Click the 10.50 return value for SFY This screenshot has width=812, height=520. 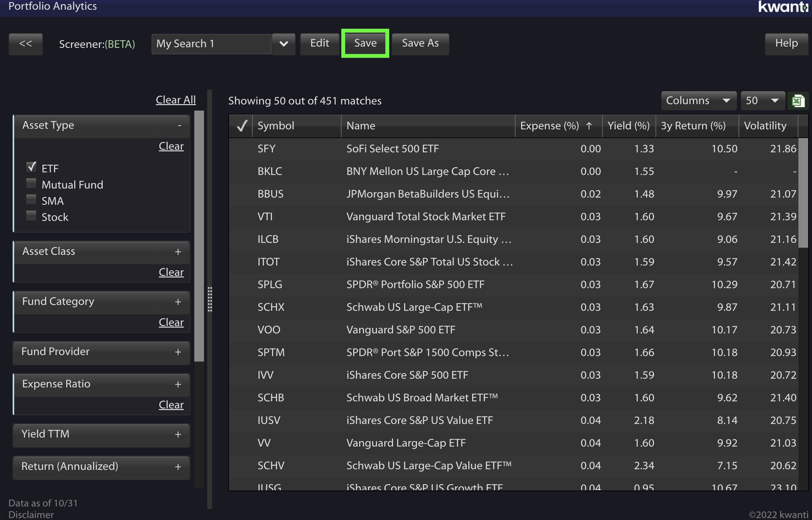point(724,148)
